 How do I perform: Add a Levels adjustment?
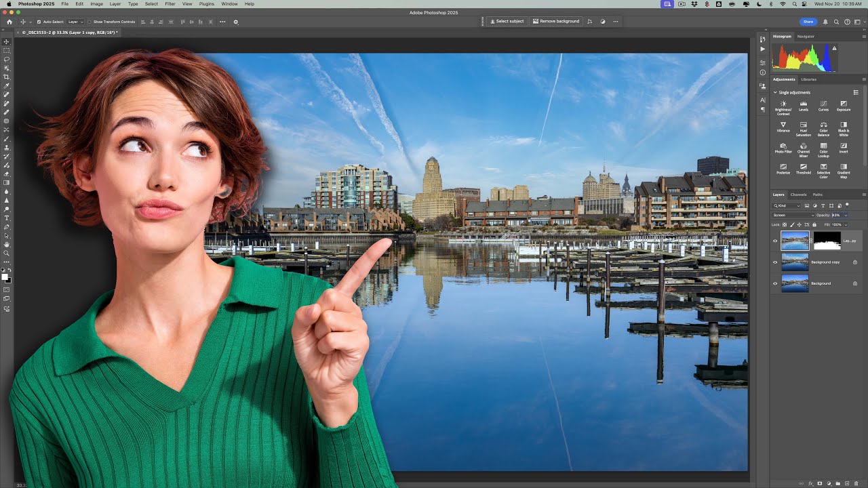(804, 106)
